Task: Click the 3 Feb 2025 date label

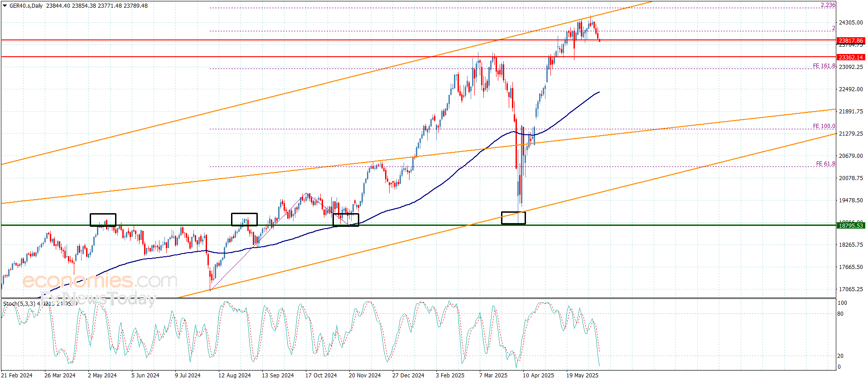Action: (450, 375)
